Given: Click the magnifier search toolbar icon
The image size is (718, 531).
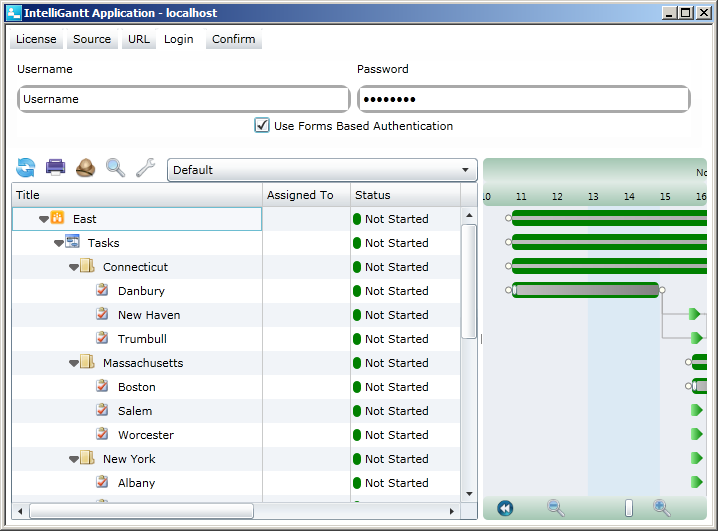Looking at the screenshot, I should point(115,168).
